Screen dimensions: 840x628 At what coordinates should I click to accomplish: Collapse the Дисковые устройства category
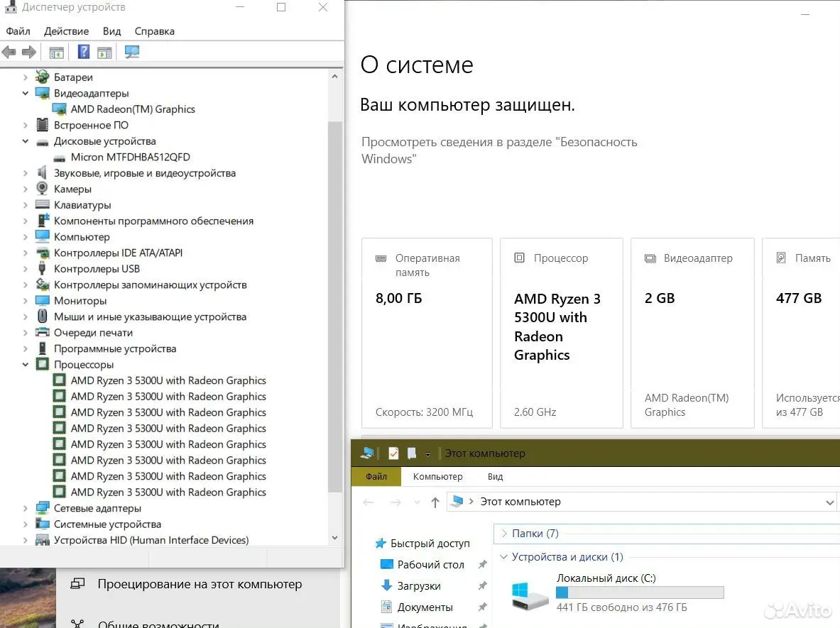25,141
